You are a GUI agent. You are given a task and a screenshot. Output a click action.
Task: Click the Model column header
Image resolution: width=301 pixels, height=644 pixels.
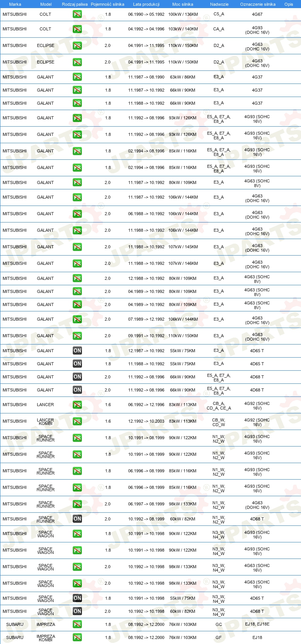[x=46, y=4]
